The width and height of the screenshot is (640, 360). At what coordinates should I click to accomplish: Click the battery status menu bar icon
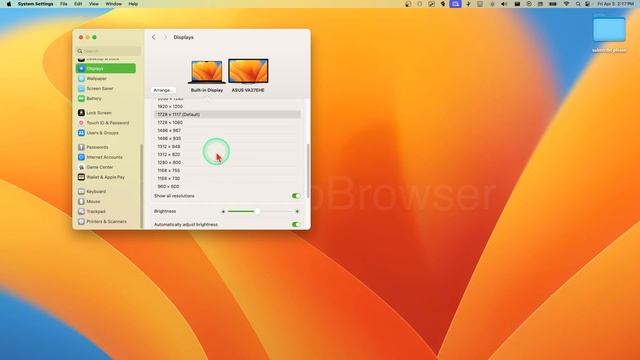553,4
